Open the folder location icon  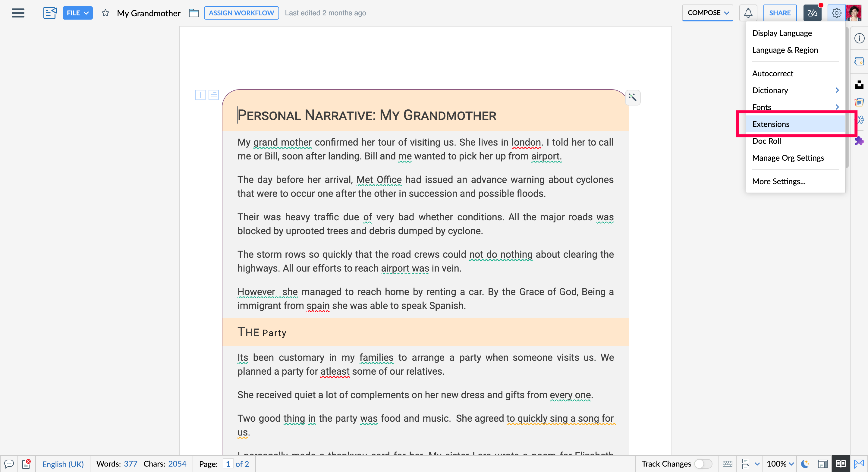point(193,13)
